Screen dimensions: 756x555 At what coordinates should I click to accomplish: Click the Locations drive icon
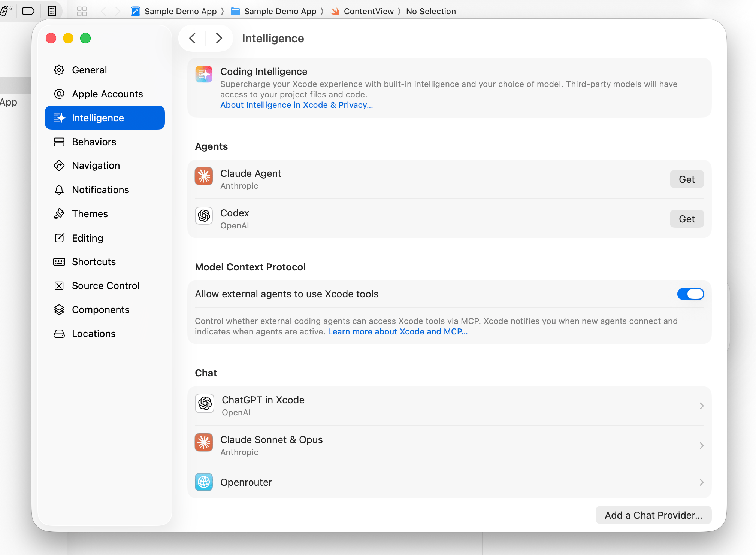tap(59, 334)
